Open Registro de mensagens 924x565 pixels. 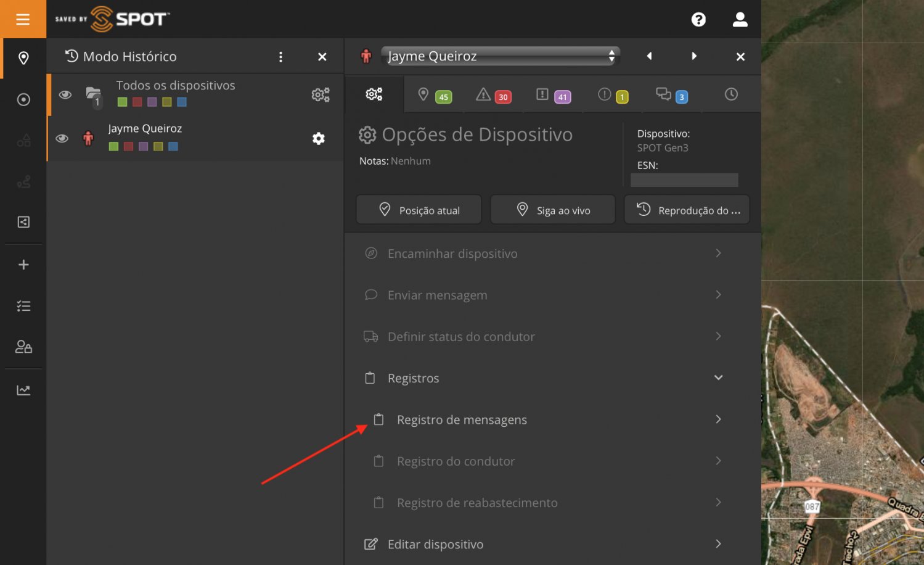462,419
